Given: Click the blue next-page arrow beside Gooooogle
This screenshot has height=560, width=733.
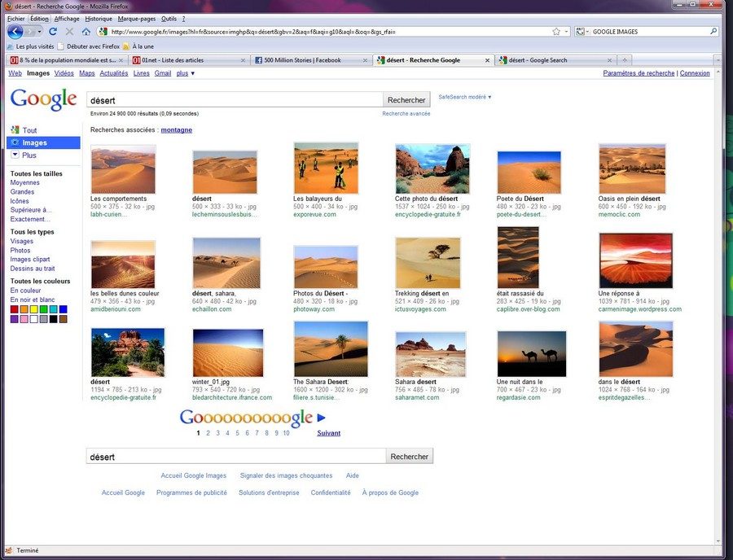Looking at the screenshot, I should tap(322, 418).
